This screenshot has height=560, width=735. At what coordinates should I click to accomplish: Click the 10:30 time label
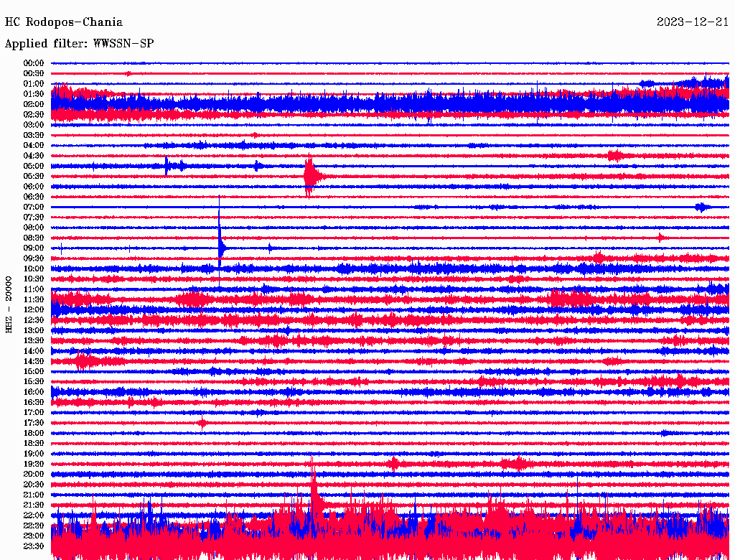point(34,279)
